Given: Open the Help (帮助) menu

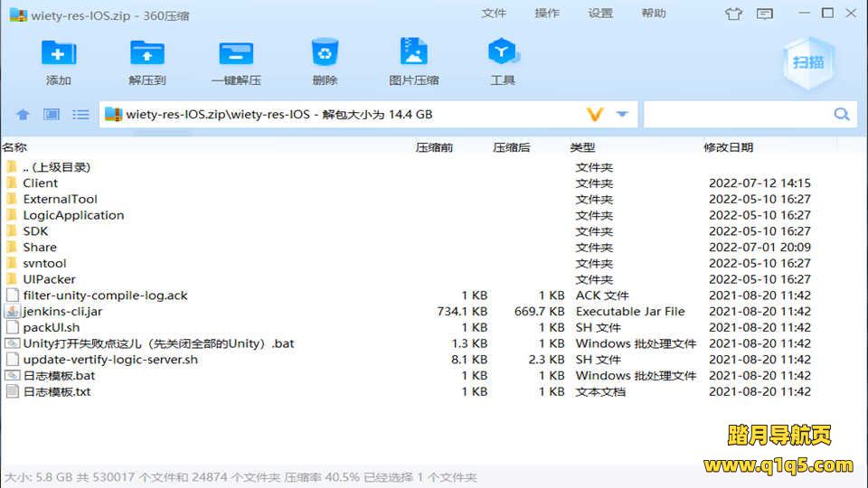Looking at the screenshot, I should point(654,14).
